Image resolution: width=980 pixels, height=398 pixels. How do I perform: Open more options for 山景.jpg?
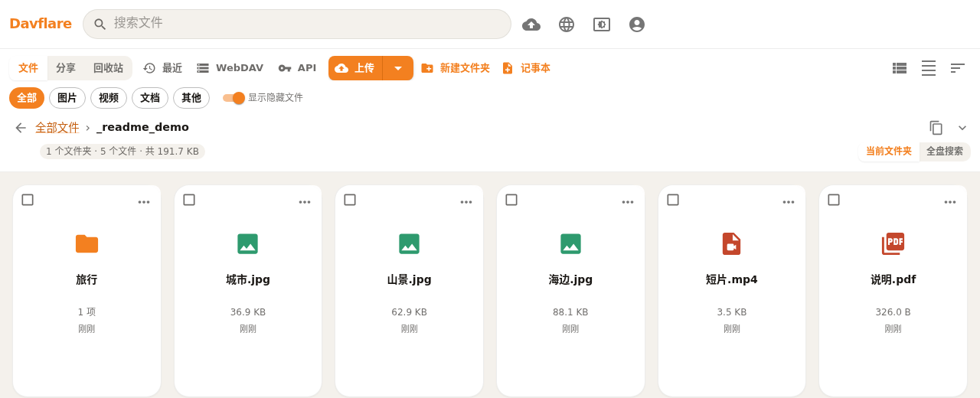[466, 202]
